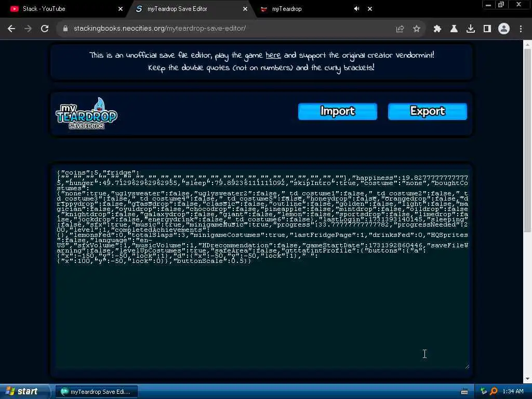Viewport: 532px width, 399px height.
Task: Close the myTeardrop Save Editor tab
Action: [x=245, y=9]
